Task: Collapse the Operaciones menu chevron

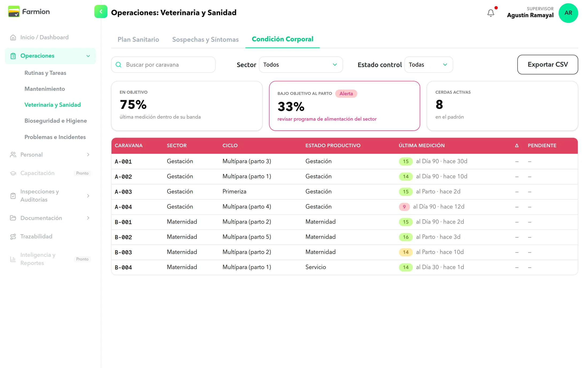Action: pyautogui.click(x=88, y=56)
